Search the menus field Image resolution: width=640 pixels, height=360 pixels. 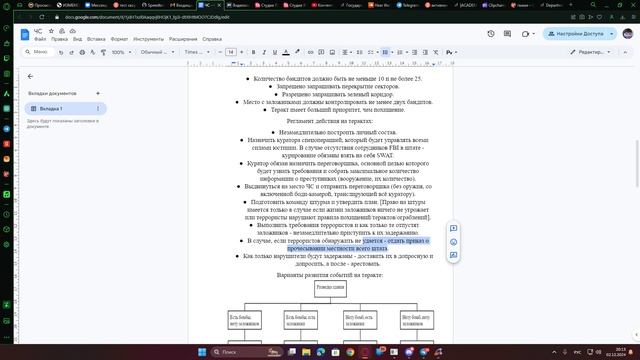tap(38, 52)
